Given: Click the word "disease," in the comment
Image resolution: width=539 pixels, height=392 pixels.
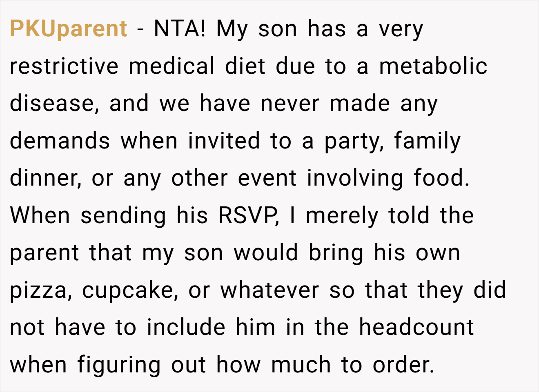Looking at the screenshot, I should click(x=54, y=104).
